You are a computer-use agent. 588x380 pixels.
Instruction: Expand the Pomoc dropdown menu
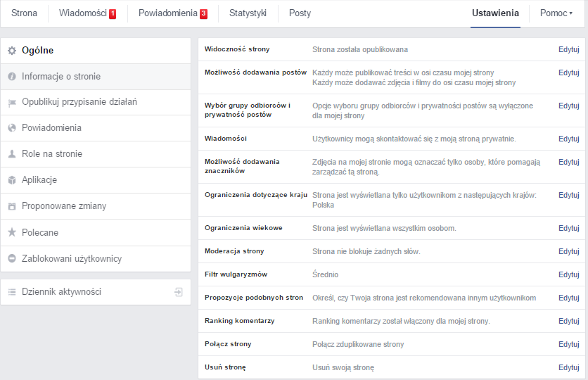(x=556, y=13)
